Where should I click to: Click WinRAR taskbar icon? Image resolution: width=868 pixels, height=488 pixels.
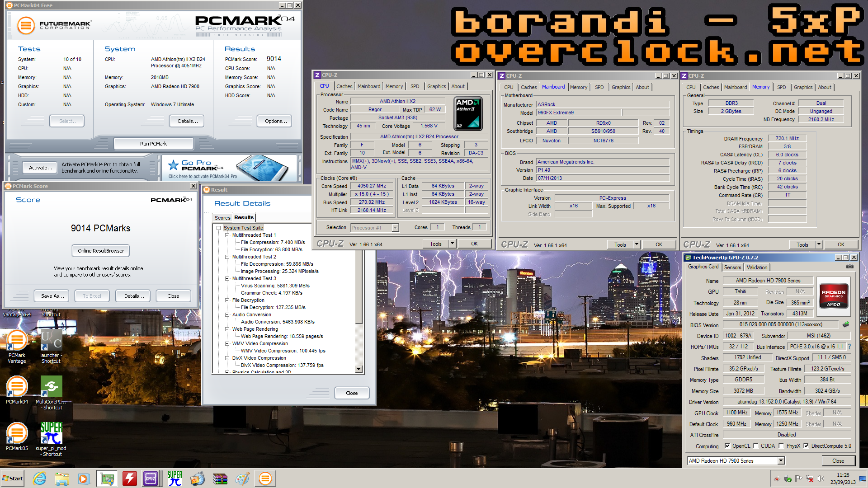[x=220, y=479]
